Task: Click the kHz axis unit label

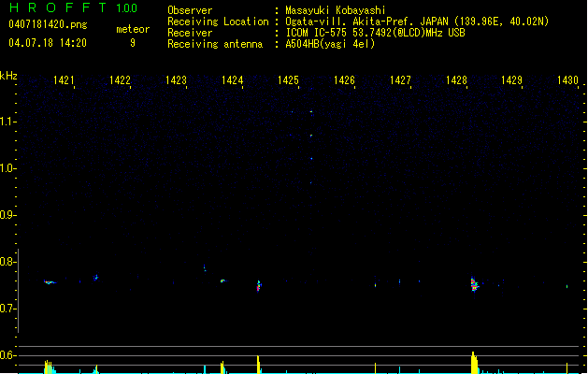Action: [x=8, y=76]
